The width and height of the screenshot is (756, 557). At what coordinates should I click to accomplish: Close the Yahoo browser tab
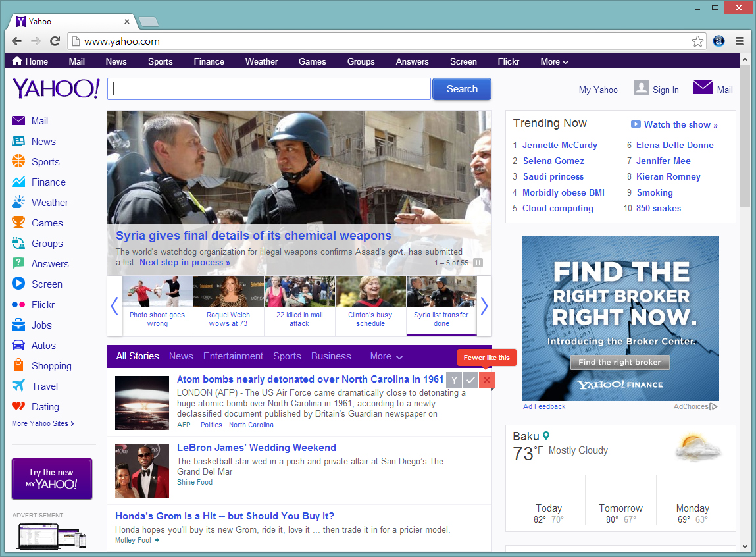pyautogui.click(x=127, y=22)
